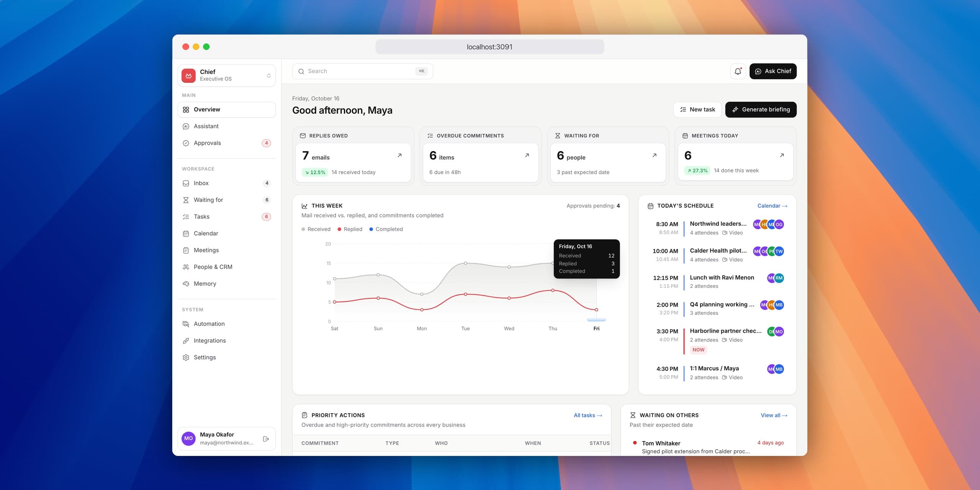980x490 pixels.
Task: Open Meetings Today card arrow icon
Action: (x=782, y=155)
